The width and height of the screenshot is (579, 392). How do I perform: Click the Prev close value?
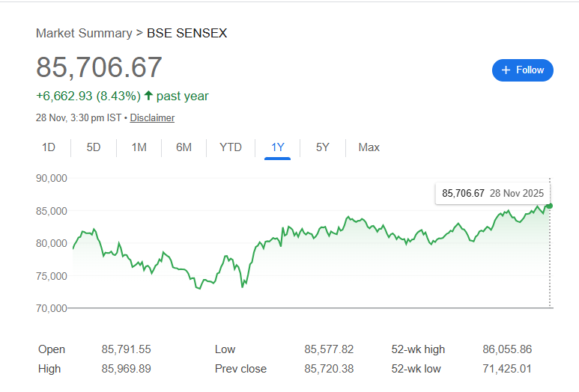pos(329,369)
